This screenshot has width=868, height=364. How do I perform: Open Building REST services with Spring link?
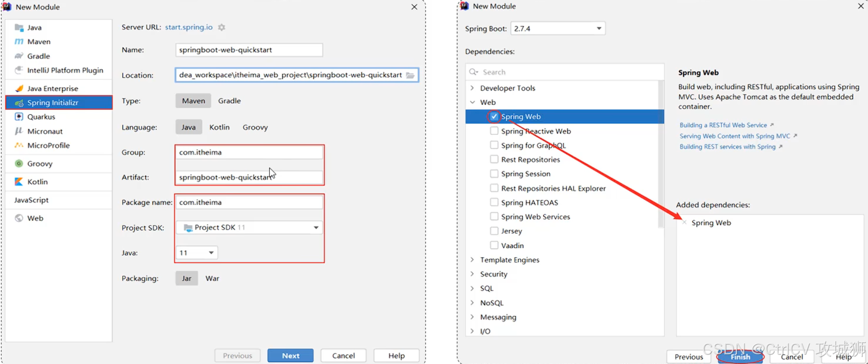(x=727, y=147)
